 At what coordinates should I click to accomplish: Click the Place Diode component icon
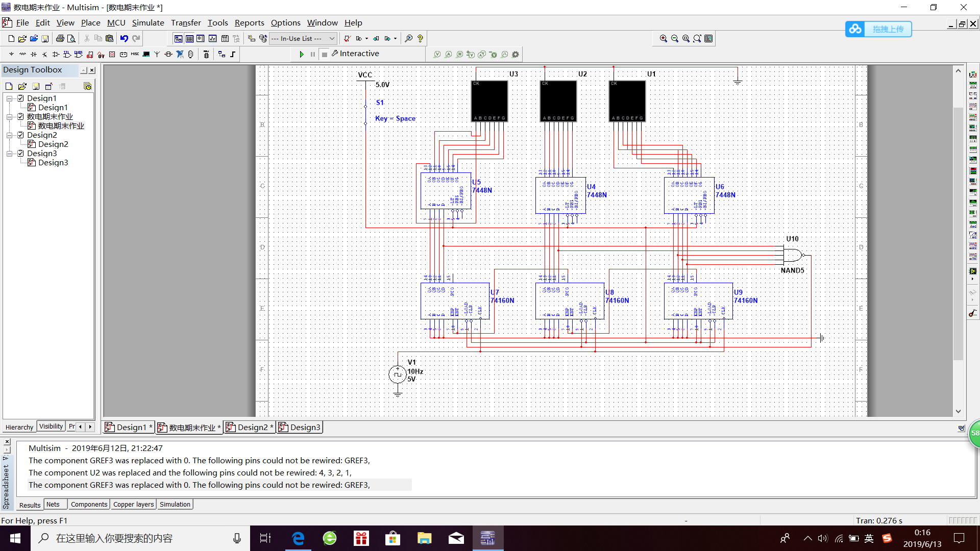[x=34, y=54]
